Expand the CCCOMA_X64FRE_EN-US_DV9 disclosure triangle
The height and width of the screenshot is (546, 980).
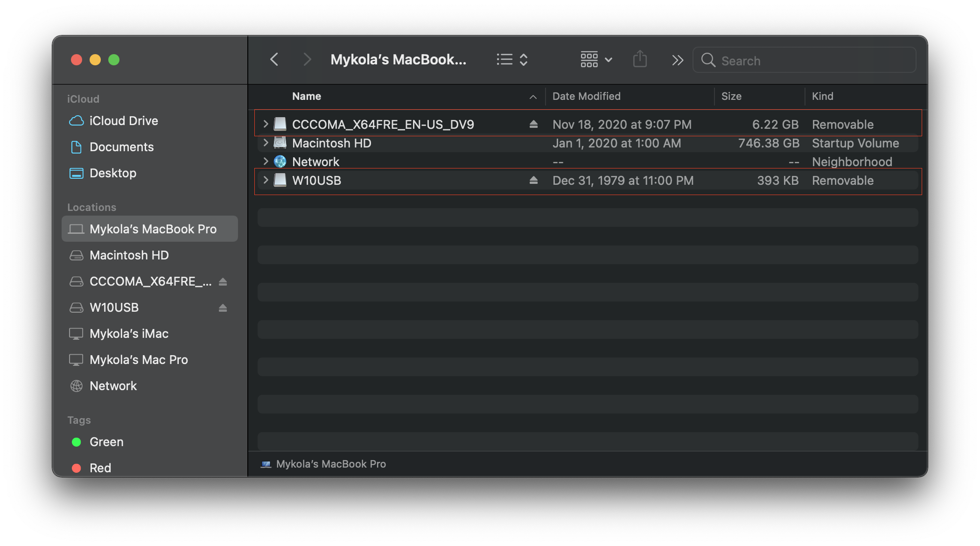tap(266, 124)
